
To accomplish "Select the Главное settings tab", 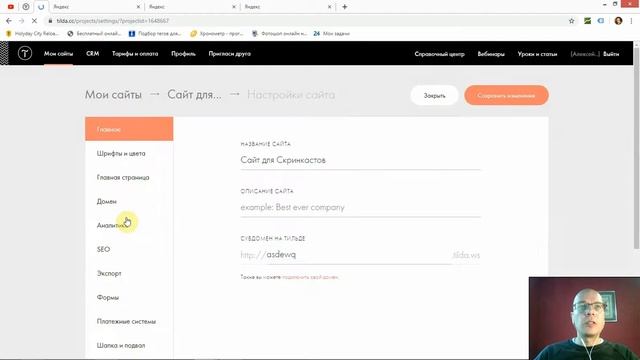I will point(129,129).
